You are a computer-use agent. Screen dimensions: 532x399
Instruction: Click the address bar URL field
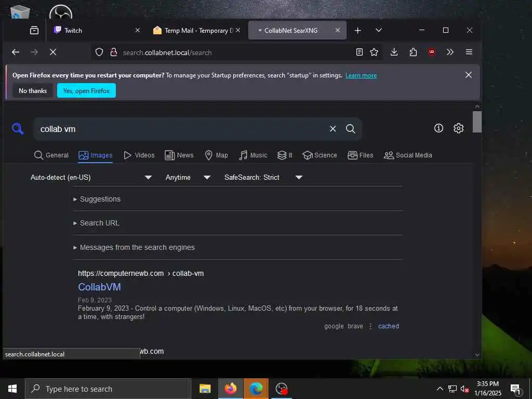coord(237,52)
